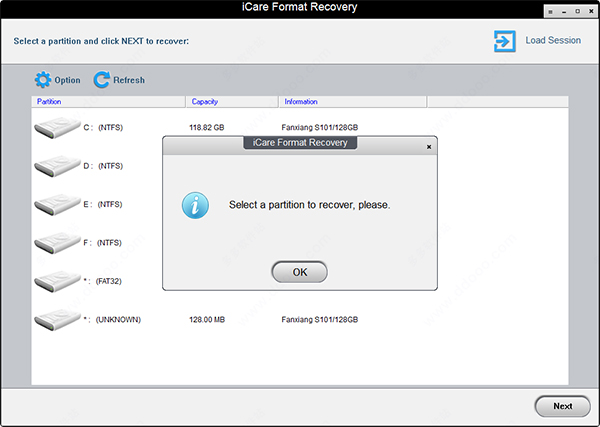Confirm the dialog with OK
The image size is (600, 427).
300,272
